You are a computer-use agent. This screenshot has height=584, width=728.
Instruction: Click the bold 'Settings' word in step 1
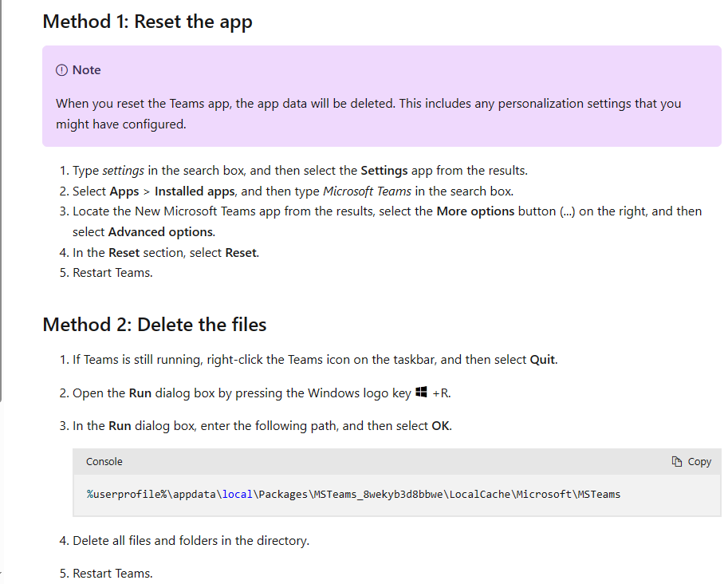click(x=384, y=171)
